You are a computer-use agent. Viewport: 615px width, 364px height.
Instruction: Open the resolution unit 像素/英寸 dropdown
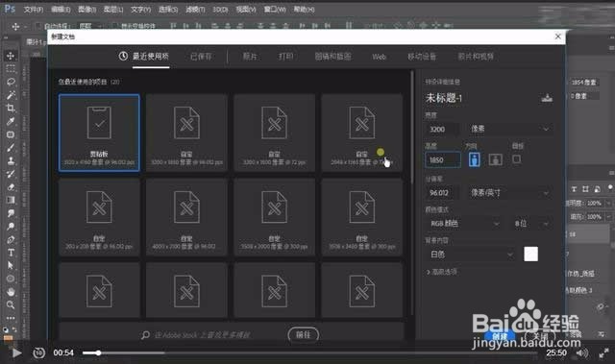coord(510,193)
